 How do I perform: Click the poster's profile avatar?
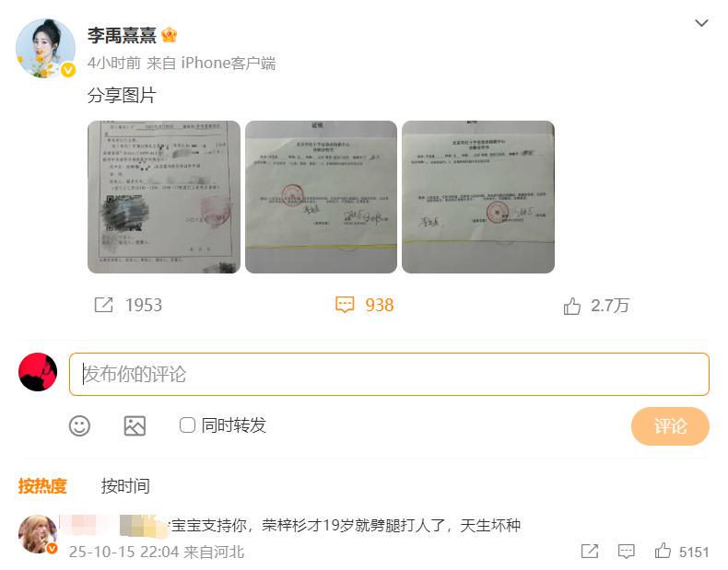(x=45, y=48)
